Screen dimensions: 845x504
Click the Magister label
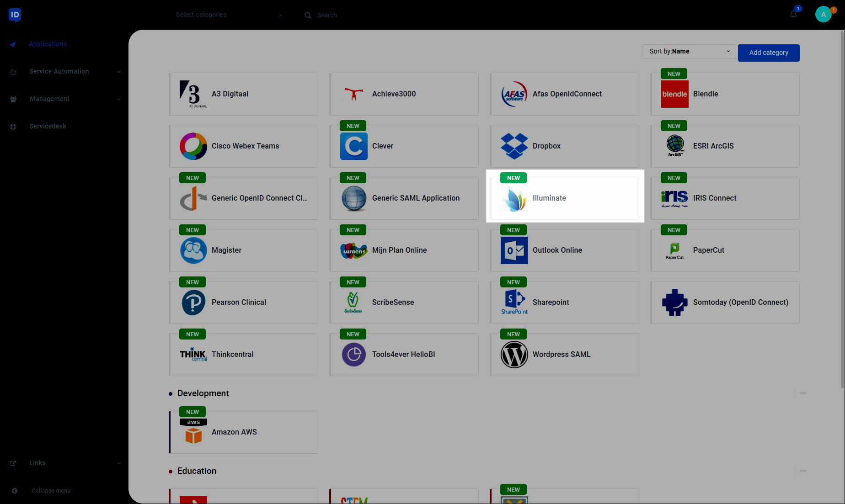226,250
